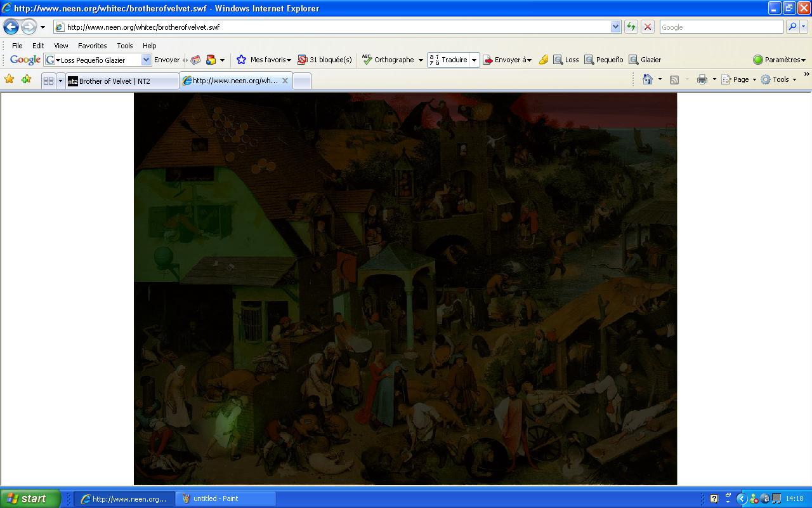Open a new blank tab
Image resolution: width=812 pixels, height=508 pixels.
[x=302, y=81]
